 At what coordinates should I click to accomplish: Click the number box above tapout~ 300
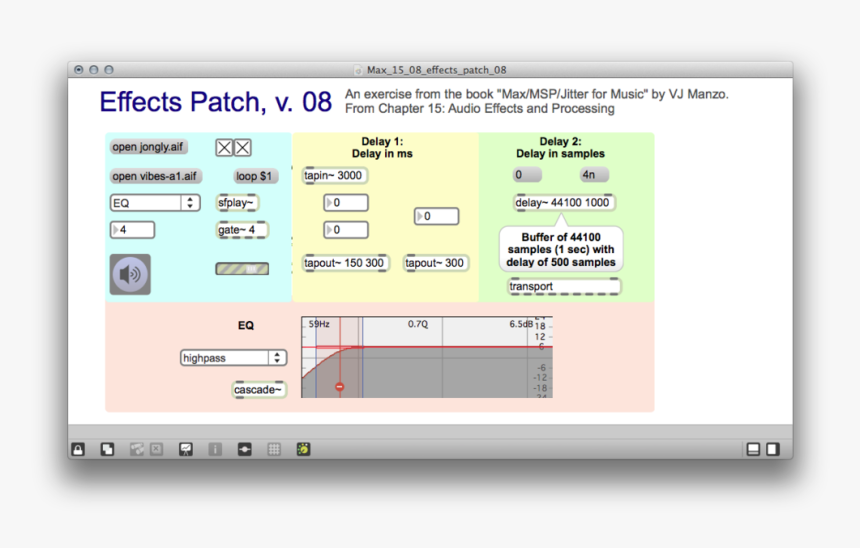click(x=436, y=216)
